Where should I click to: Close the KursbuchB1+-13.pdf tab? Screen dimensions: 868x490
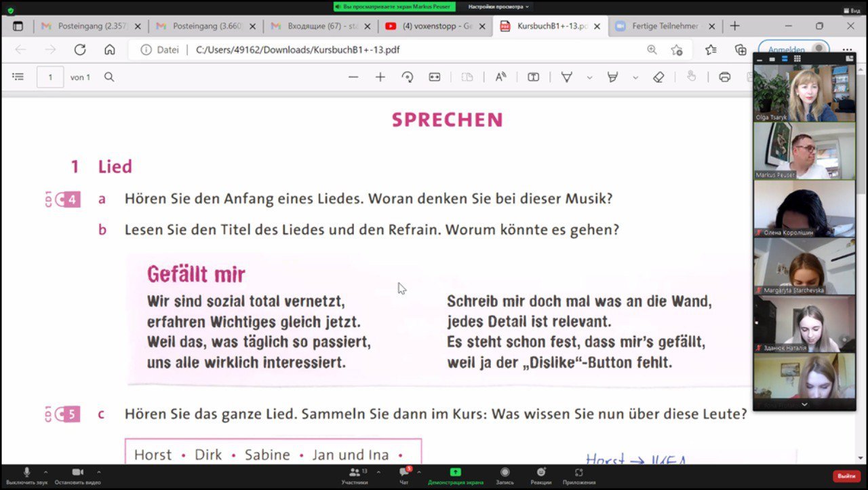[597, 26]
